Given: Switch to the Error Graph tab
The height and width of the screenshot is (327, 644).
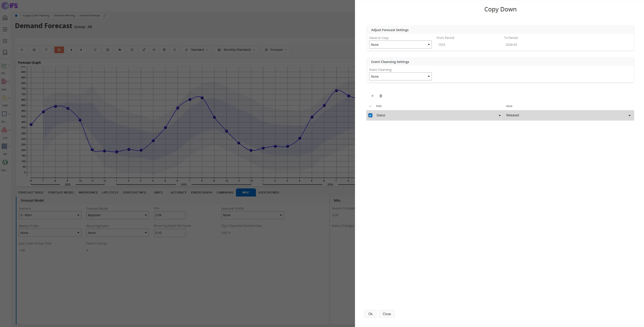Looking at the screenshot, I should (x=202, y=192).
